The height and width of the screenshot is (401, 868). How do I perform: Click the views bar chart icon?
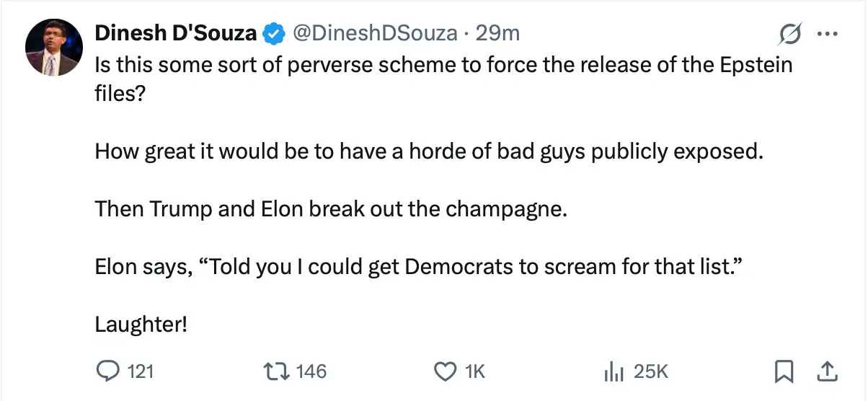click(x=613, y=371)
